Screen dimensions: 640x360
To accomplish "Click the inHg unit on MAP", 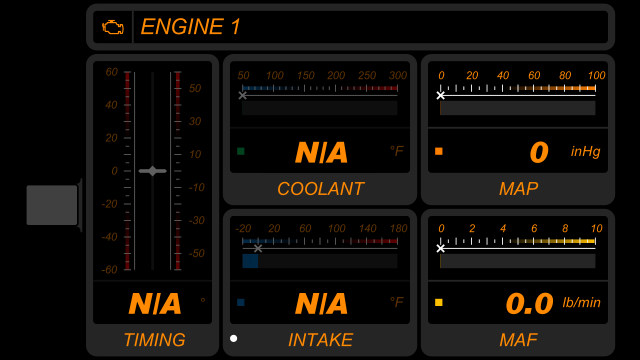I will 586,152.
